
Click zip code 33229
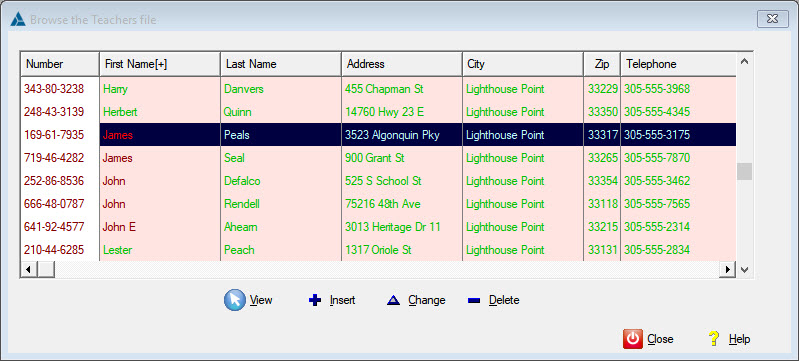[x=603, y=89]
